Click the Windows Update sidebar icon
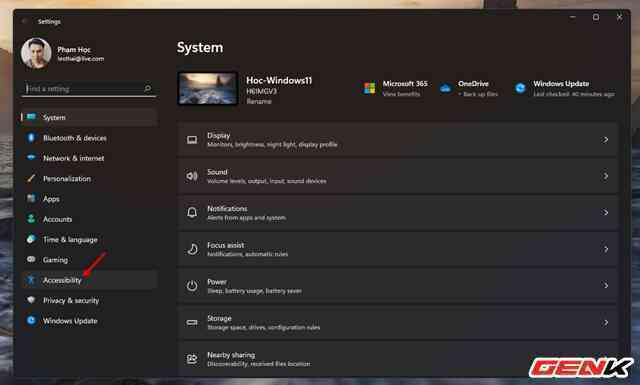The width and height of the screenshot is (640, 385). [31, 320]
